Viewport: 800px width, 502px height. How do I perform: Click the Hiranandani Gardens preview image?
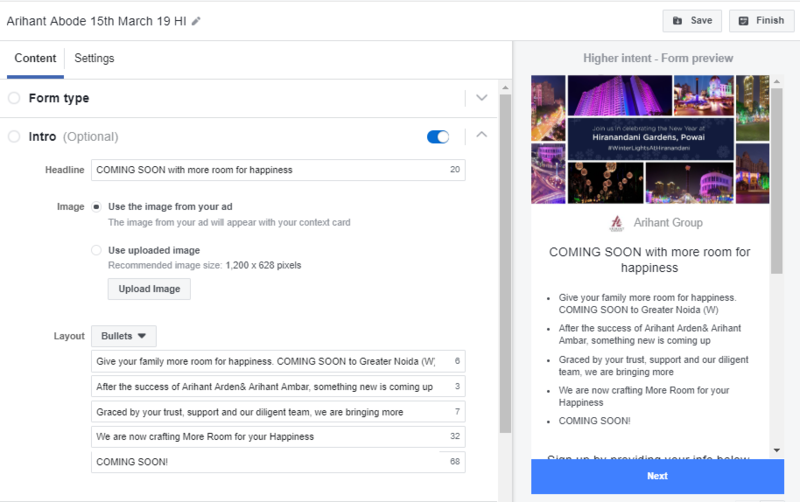coord(650,139)
